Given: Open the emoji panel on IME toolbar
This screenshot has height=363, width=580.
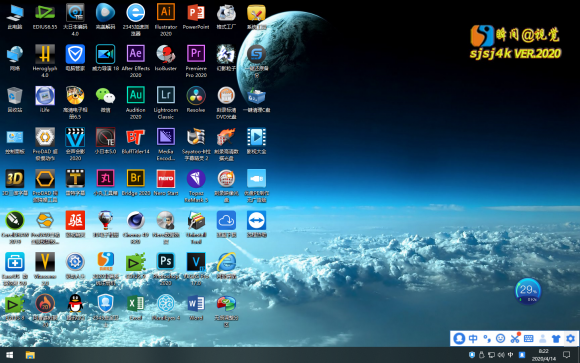Looking at the screenshot, I should [x=500, y=339].
